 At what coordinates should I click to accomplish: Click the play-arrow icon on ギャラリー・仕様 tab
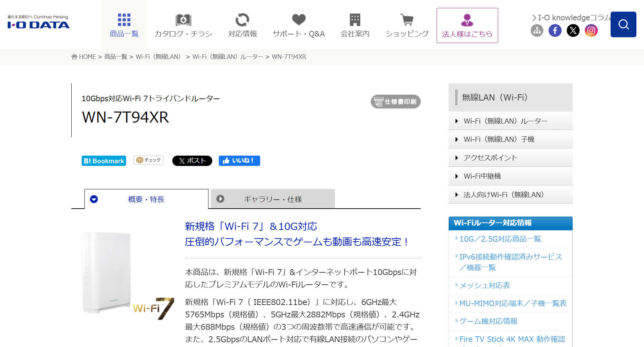pyautogui.click(x=220, y=199)
